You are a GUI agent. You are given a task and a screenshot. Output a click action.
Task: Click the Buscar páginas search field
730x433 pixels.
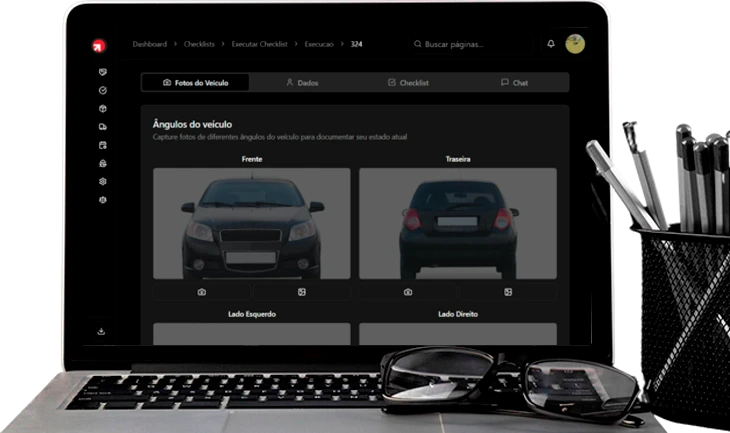(455, 44)
